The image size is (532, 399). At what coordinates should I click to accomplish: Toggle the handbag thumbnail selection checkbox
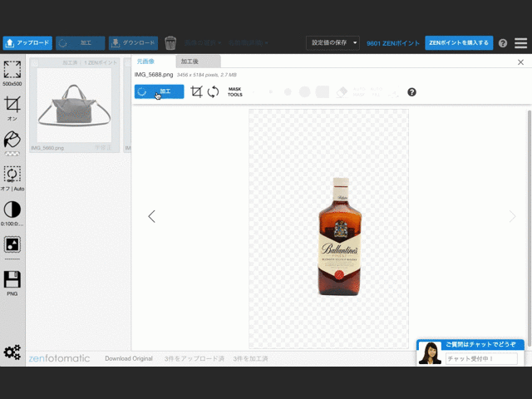coord(35,63)
